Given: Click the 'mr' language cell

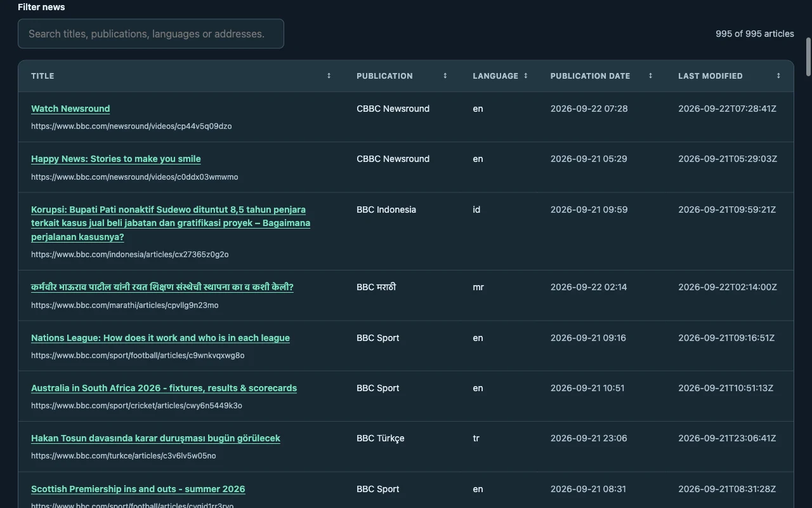Looking at the screenshot, I should [x=478, y=287].
